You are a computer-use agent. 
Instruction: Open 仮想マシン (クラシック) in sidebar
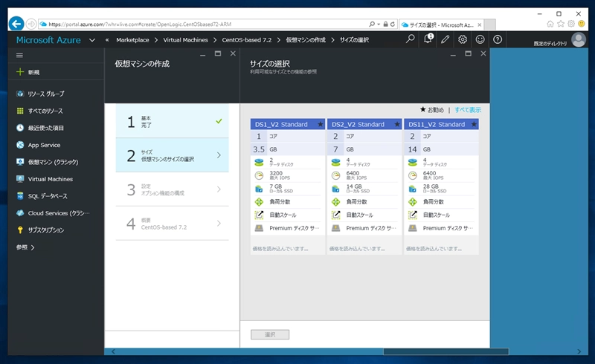[x=53, y=162]
